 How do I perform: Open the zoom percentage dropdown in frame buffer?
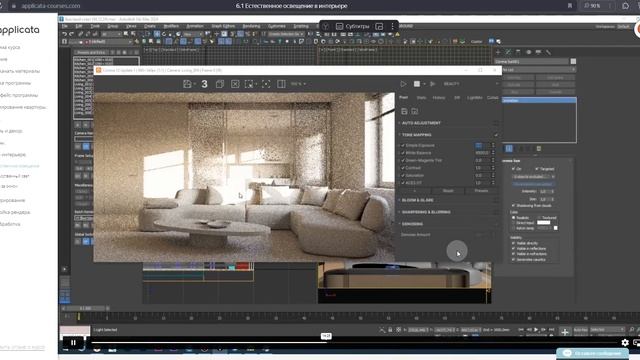tap(298, 84)
